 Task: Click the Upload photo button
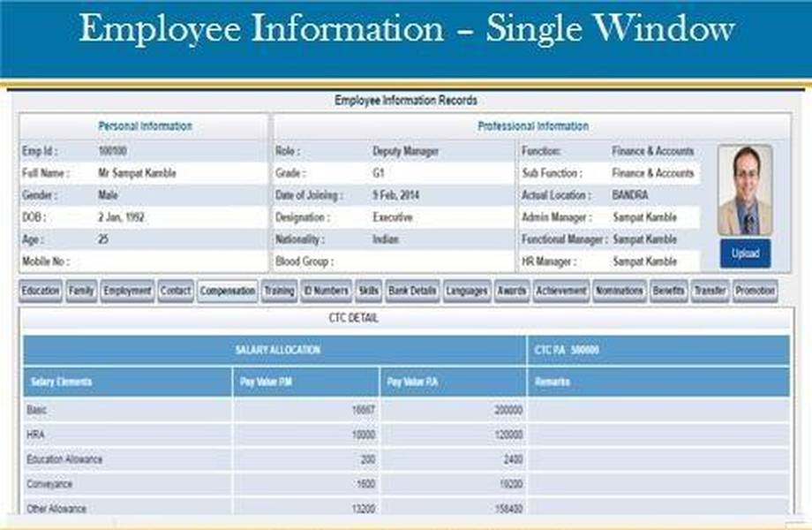coord(745,254)
